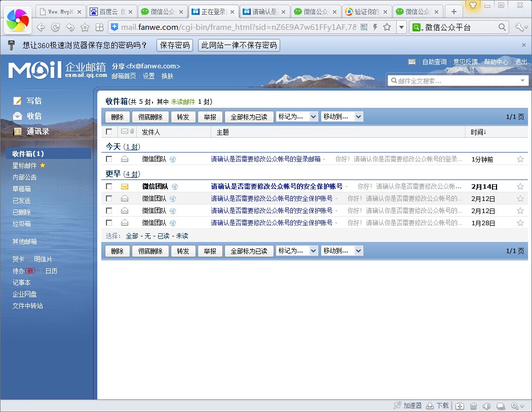The width and height of the screenshot is (532, 412).
Task: Open 设置 settings link
Action: point(148,76)
